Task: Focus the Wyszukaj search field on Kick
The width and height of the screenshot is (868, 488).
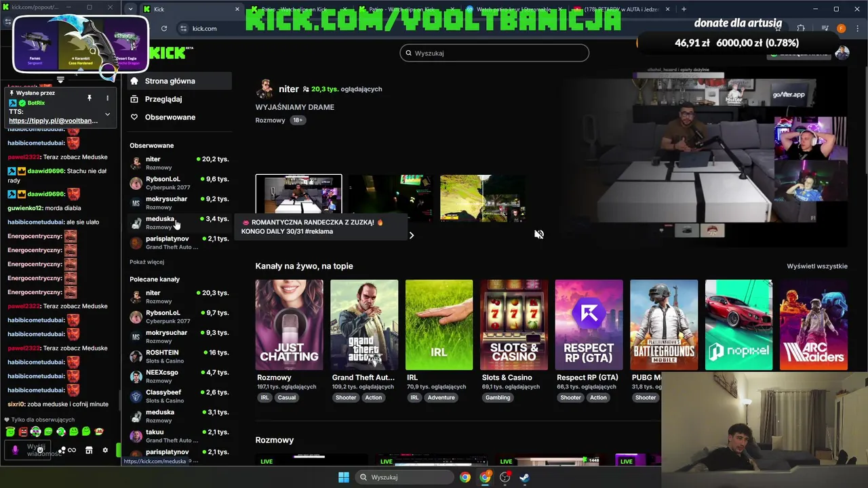Action: pos(494,53)
